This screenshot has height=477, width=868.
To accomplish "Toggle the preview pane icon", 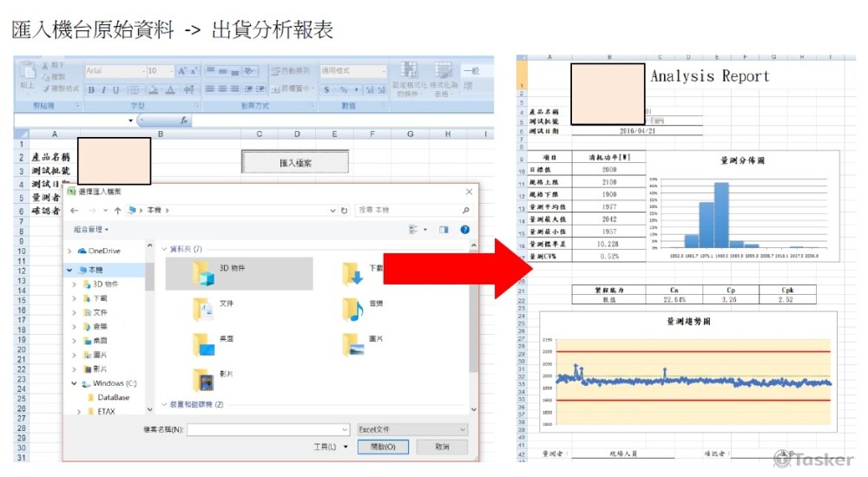I will click(444, 229).
